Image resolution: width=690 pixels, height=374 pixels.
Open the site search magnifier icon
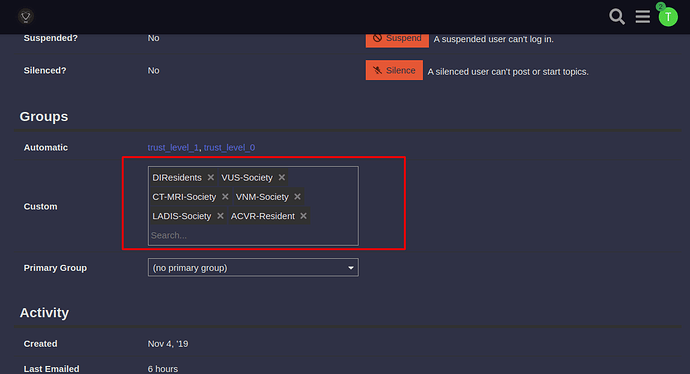pyautogui.click(x=617, y=17)
